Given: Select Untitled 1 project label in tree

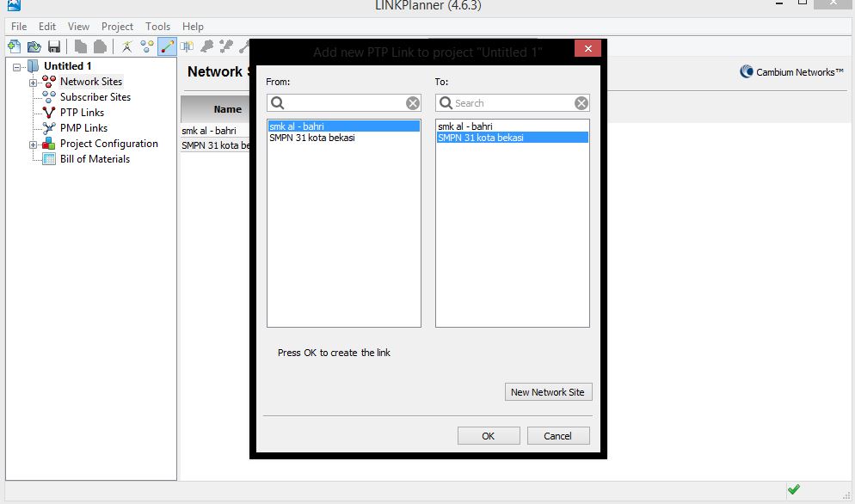Looking at the screenshot, I should pyautogui.click(x=68, y=66).
